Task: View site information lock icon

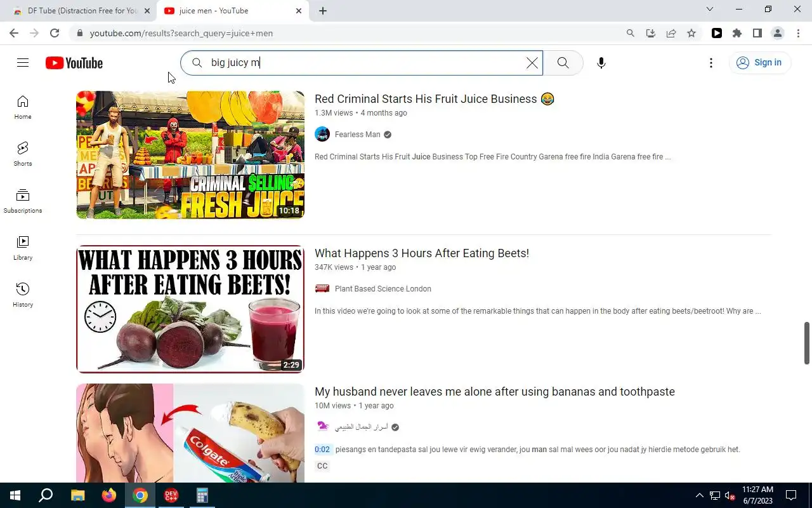Action: coord(79,33)
